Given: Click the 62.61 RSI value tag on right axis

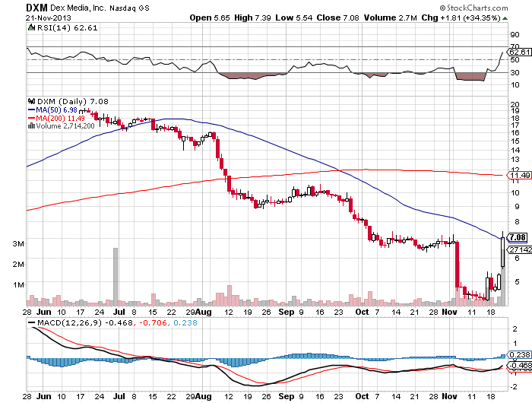Looking at the screenshot, I should tap(519, 52).
